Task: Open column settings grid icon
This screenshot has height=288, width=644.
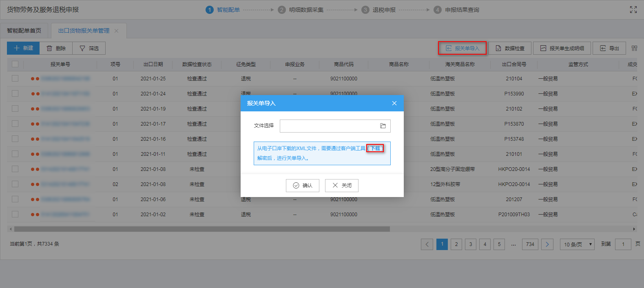Action: pyautogui.click(x=634, y=48)
